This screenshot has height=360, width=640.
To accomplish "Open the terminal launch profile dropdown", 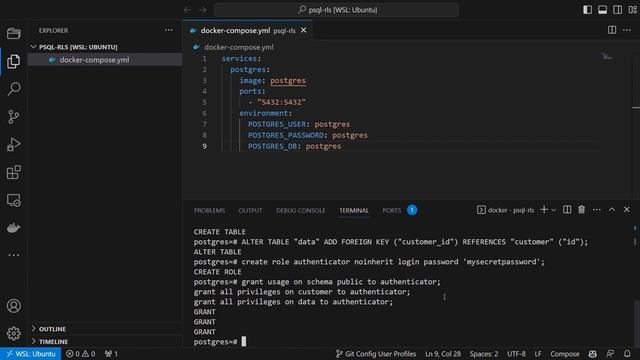I will (x=554, y=210).
